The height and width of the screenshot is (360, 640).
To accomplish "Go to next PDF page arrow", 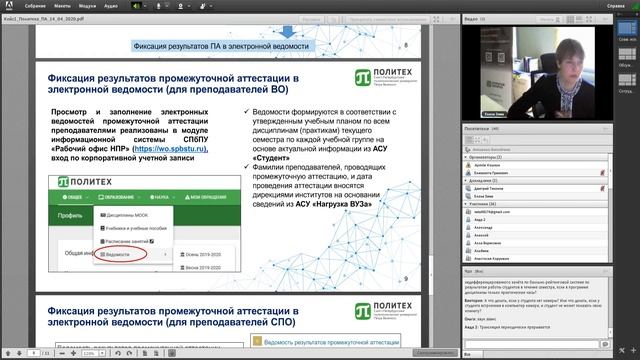I will 19,353.
